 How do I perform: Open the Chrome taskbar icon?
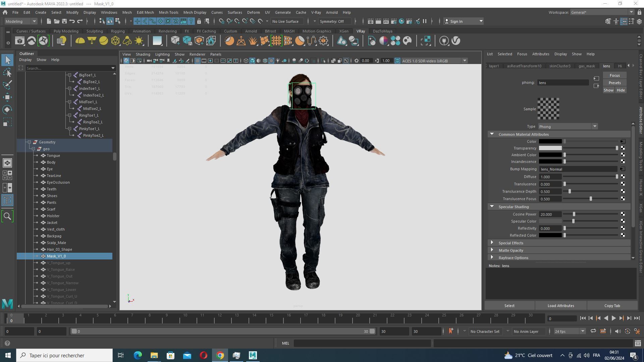coord(220,355)
